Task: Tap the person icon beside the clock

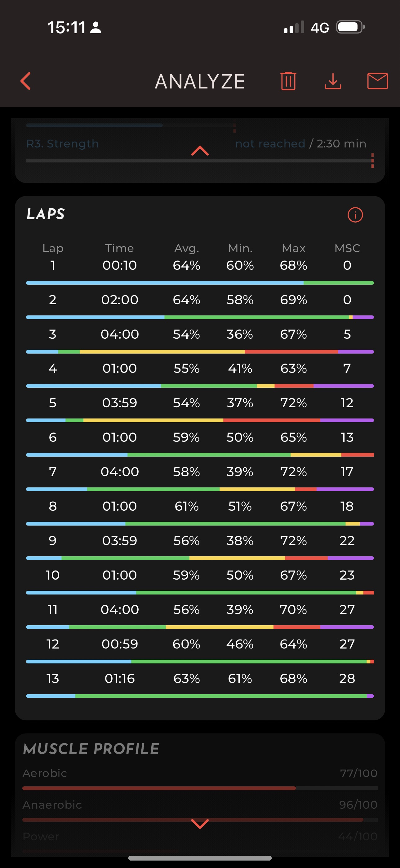Action: [96, 28]
